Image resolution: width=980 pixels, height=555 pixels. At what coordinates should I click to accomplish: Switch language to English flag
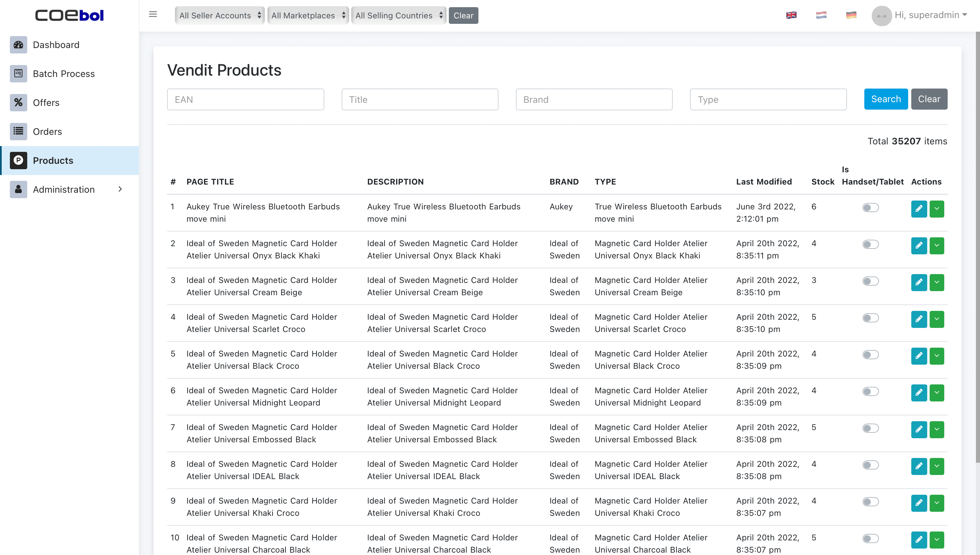(791, 15)
